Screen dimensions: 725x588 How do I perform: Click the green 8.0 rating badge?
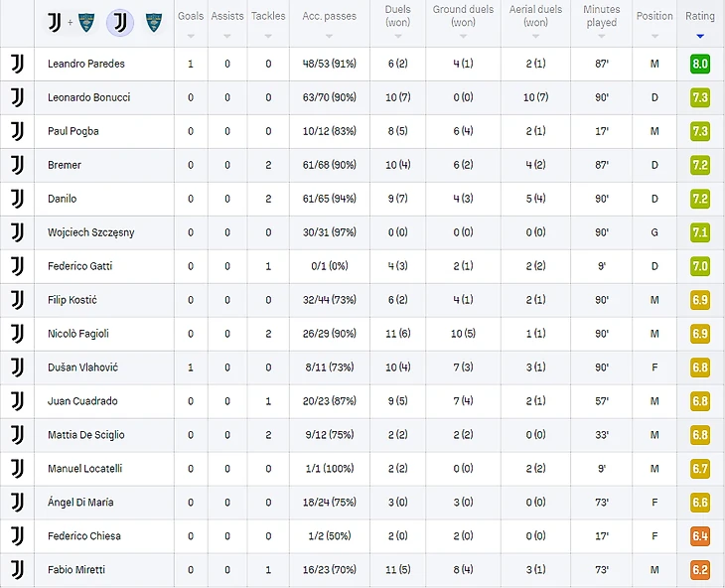[700, 64]
